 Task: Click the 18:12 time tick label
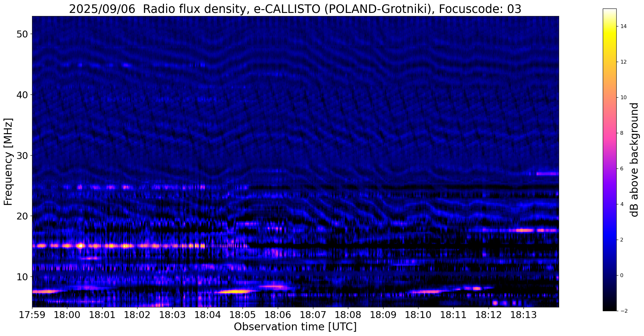pos(488,315)
